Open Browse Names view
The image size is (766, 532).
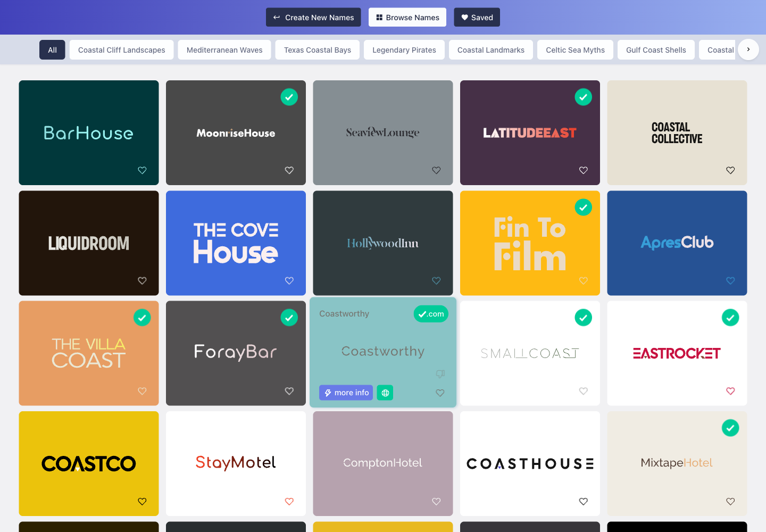(x=408, y=17)
